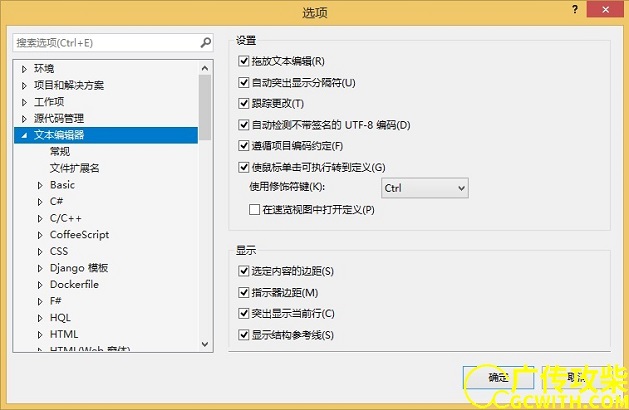The height and width of the screenshot is (410, 629).
Task: Toggle 显示结构参考线(S) checkbox
Action: (x=243, y=335)
